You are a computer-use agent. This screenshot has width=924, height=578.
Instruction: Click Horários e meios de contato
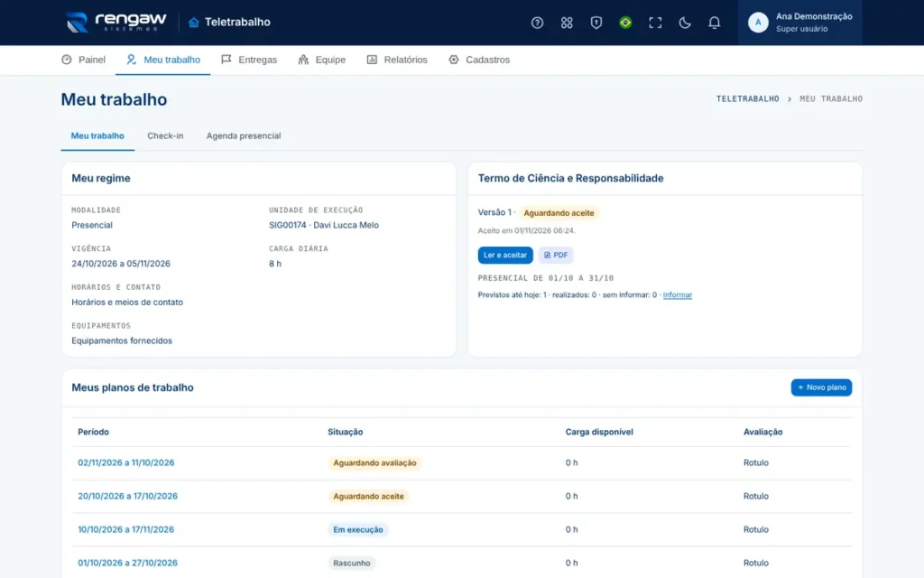coord(127,302)
